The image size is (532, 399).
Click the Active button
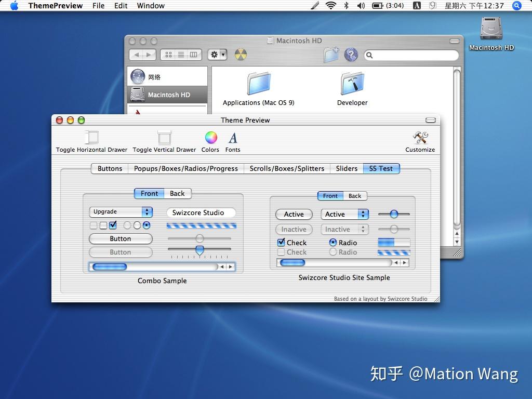(x=294, y=214)
